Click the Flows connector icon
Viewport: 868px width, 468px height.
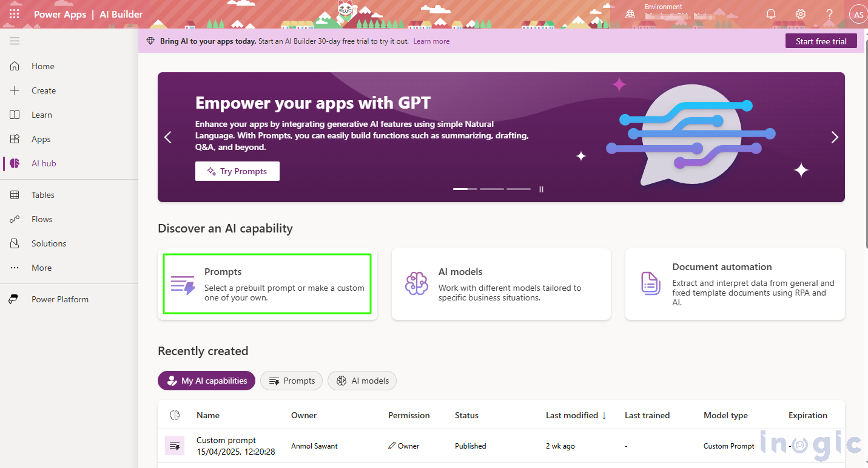15,219
